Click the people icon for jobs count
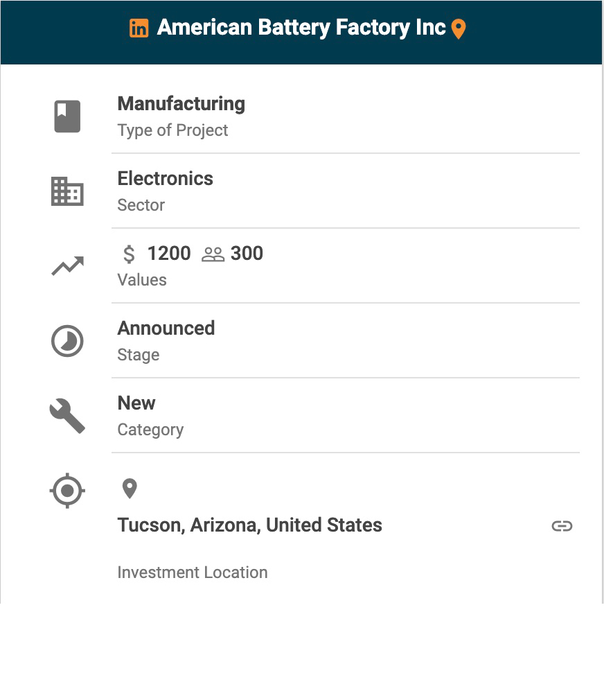The width and height of the screenshot is (604, 700). [x=213, y=255]
